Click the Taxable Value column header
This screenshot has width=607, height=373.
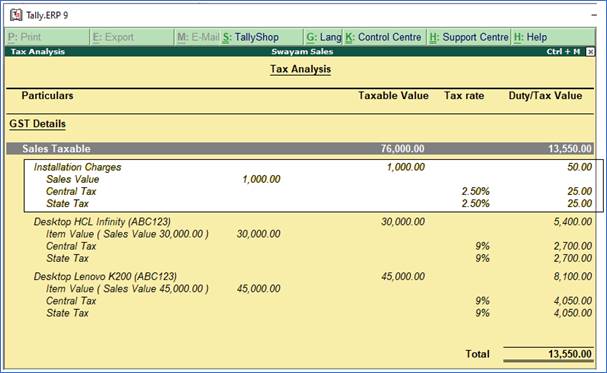pos(393,96)
